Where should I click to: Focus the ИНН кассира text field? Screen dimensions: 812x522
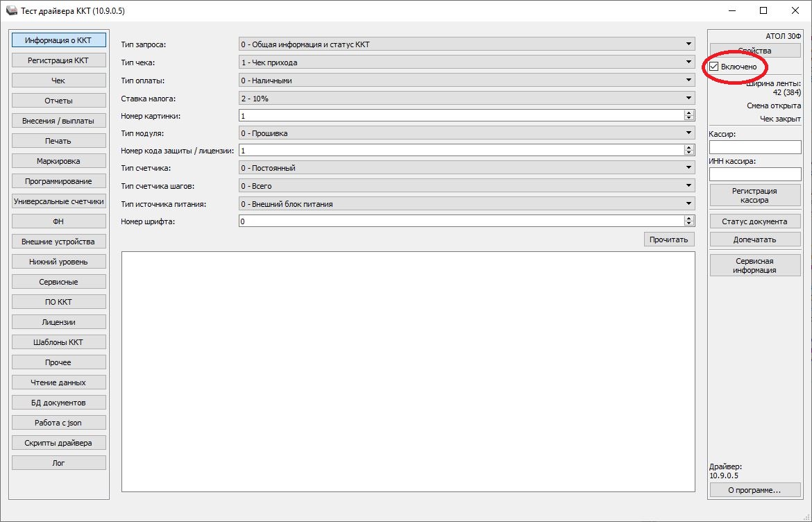(x=754, y=174)
